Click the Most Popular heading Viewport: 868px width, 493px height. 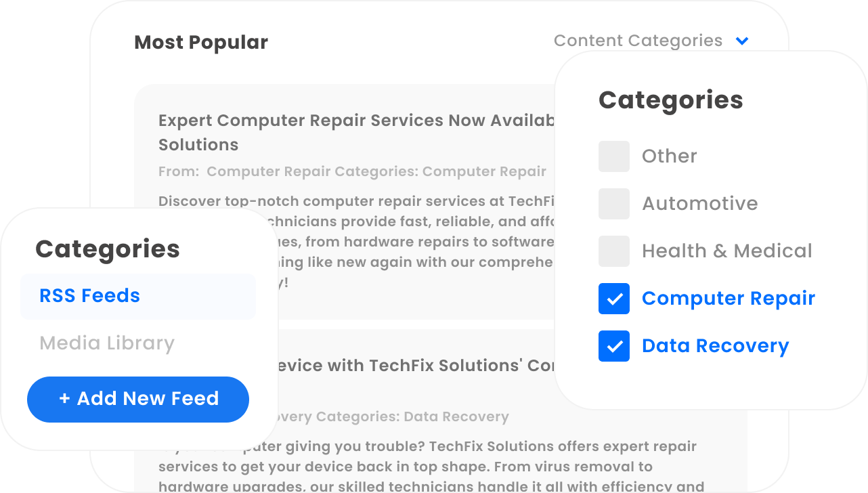(201, 42)
